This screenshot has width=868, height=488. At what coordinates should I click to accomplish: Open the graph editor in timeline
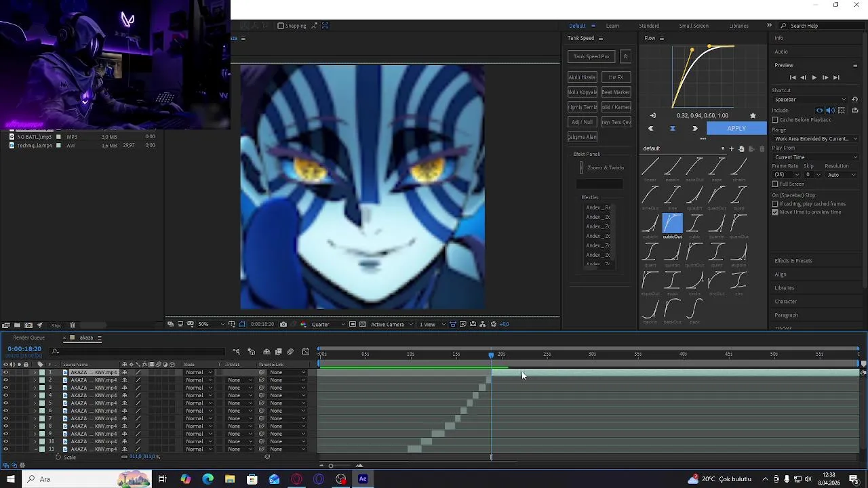coord(305,352)
